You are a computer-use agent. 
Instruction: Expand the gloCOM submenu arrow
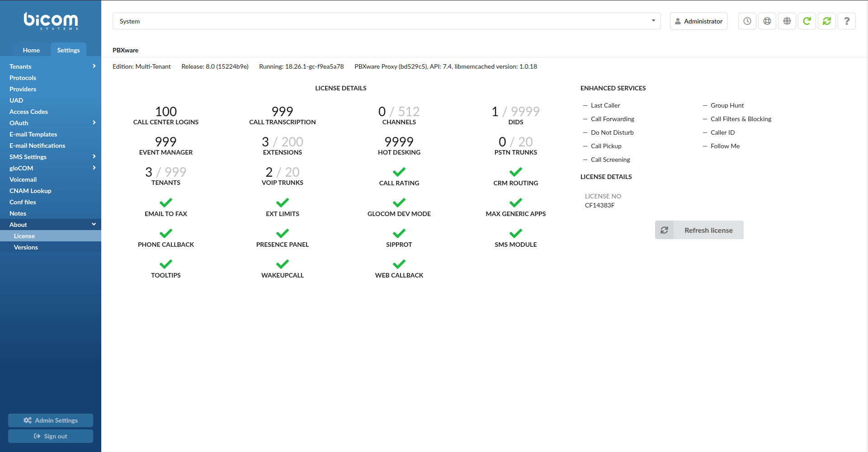pyautogui.click(x=94, y=168)
